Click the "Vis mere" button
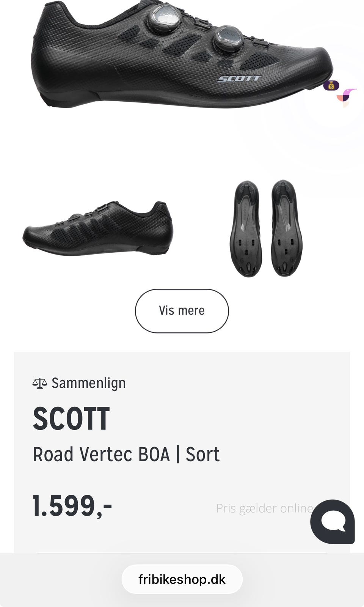The height and width of the screenshot is (607, 364). [182, 311]
